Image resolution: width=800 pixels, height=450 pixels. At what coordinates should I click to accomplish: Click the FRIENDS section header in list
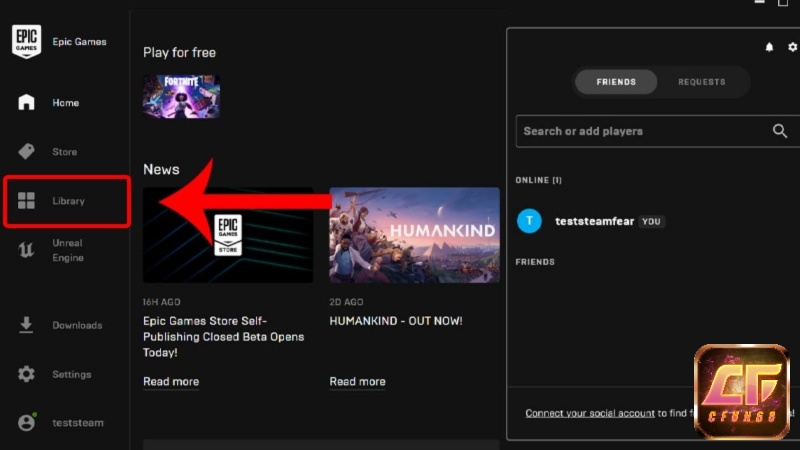pos(535,262)
